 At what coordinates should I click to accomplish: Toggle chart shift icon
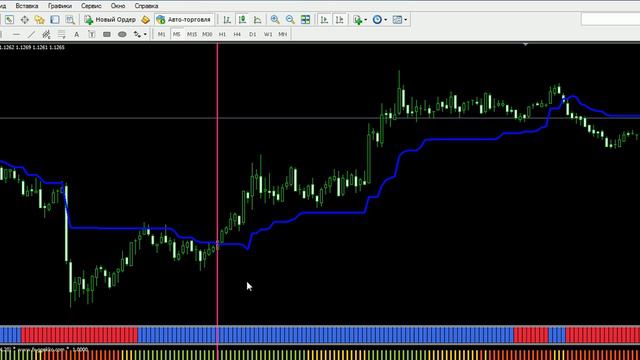pos(340,20)
